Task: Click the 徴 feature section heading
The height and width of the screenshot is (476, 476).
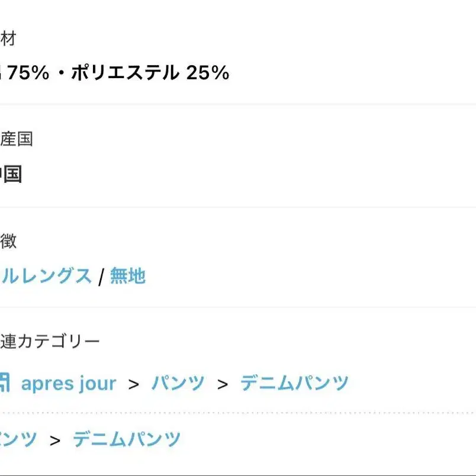Action: tap(8, 241)
